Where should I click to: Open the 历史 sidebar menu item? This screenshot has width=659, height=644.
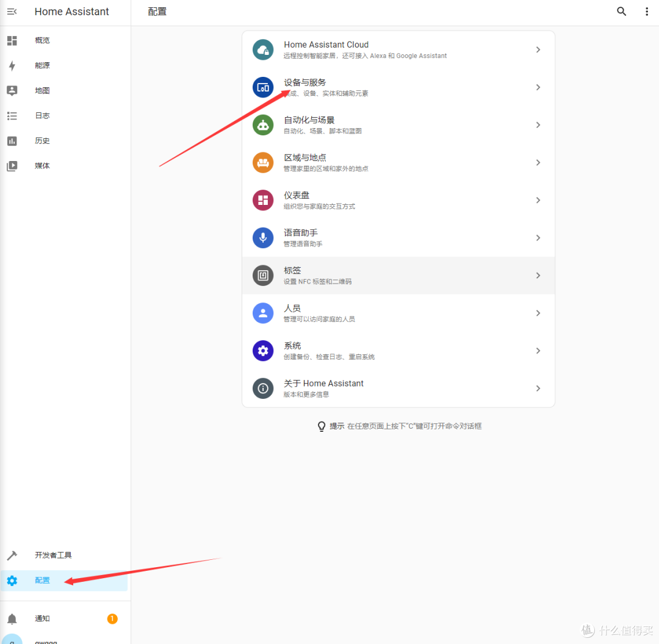click(x=64, y=141)
